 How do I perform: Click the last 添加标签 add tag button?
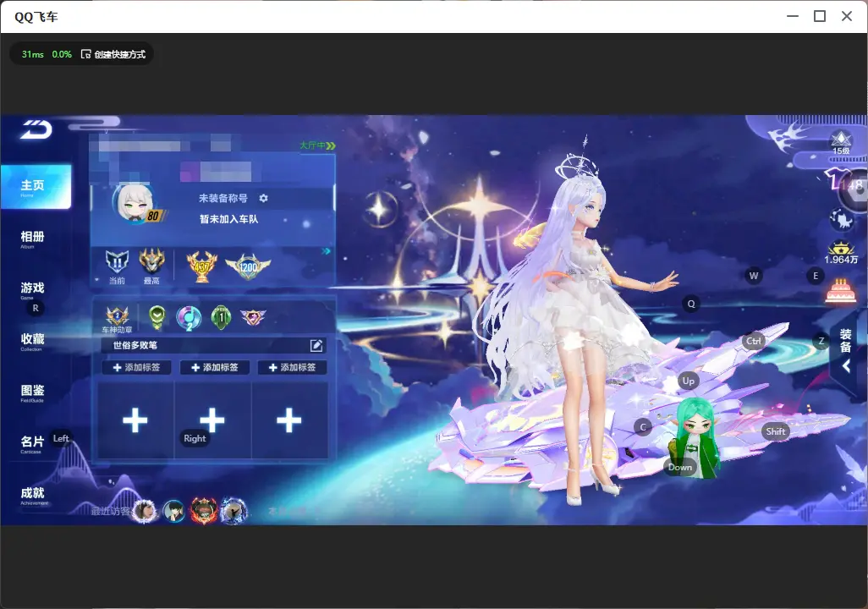coord(292,368)
